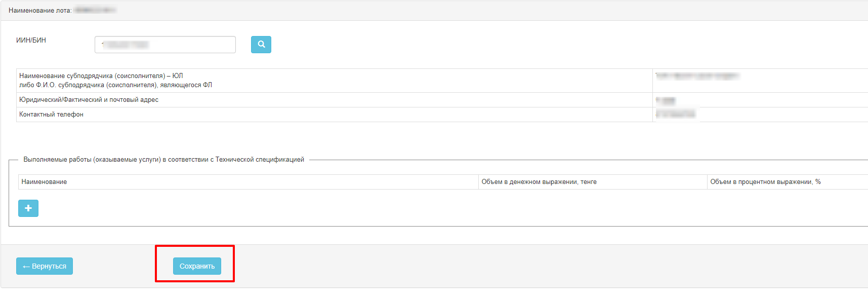Viewport: 868px width, 297px height.
Task: Go back using the Вернуться button
Action: (x=45, y=266)
